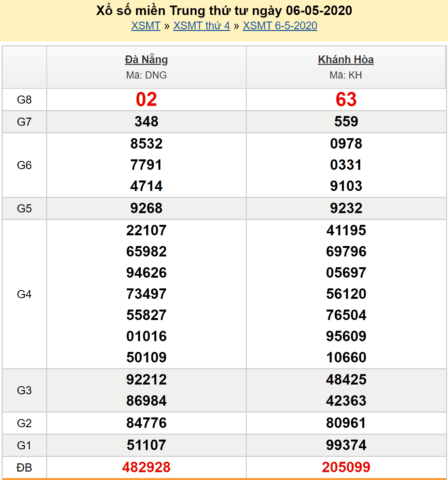Click the G6 row label
The width and height of the screenshot is (448, 480).
[24, 165]
